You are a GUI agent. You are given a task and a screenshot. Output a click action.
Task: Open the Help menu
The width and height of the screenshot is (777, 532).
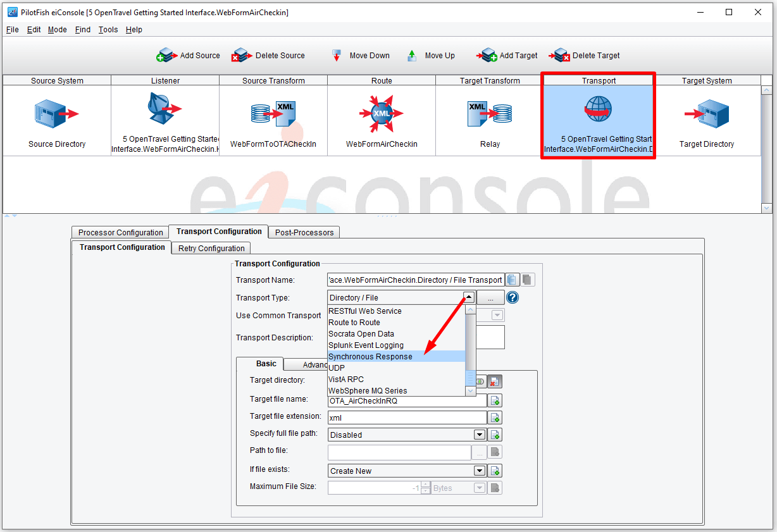coord(134,30)
